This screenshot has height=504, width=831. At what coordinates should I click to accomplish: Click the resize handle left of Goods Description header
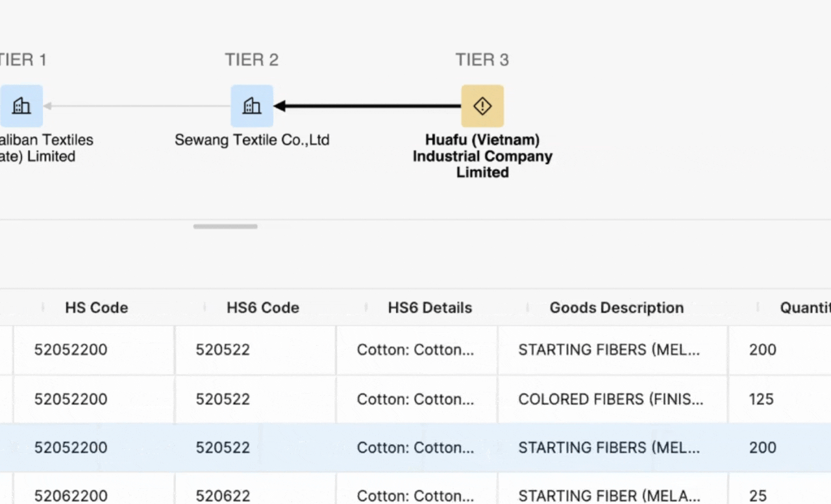(527, 307)
